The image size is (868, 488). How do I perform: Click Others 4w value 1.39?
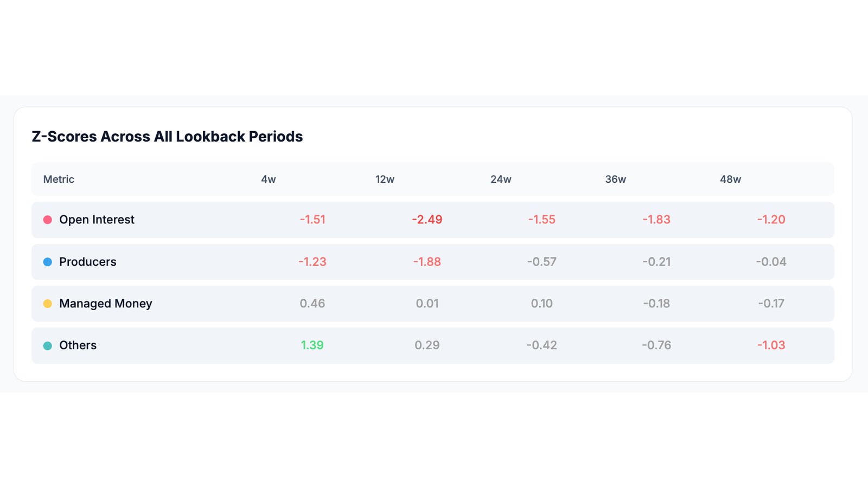tap(312, 345)
